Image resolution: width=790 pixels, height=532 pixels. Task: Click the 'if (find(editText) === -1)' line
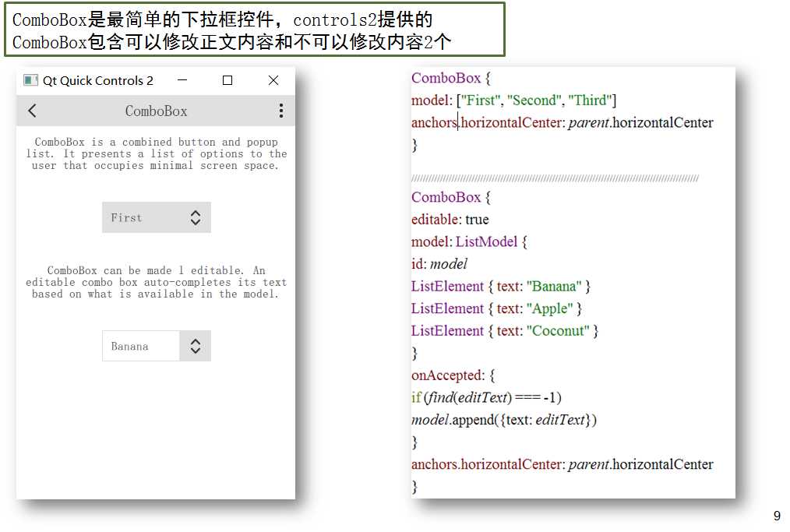(486, 397)
